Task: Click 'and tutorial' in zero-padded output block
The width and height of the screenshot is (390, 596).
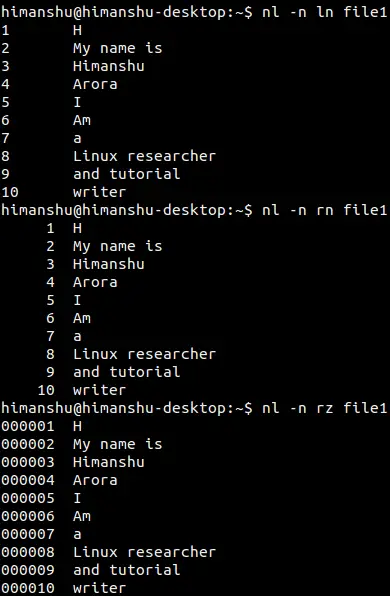Action: tap(127, 570)
